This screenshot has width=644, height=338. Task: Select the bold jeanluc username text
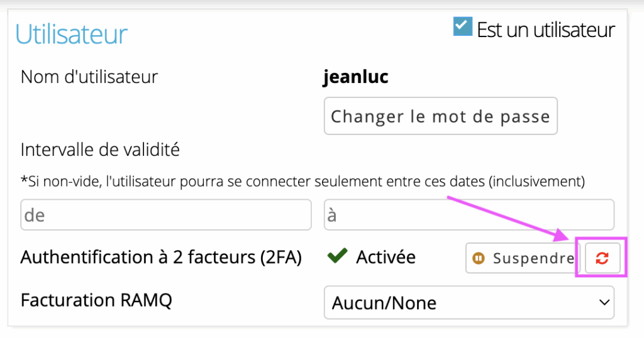[356, 77]
